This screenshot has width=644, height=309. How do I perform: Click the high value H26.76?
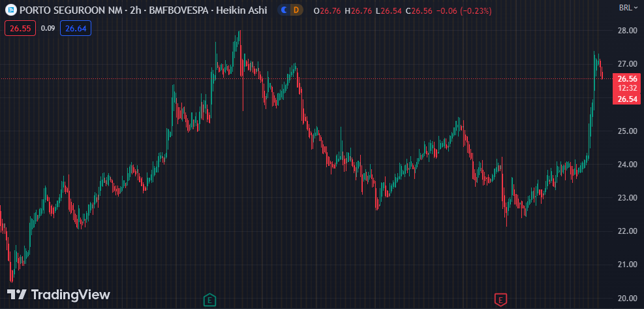coord(358,10)
